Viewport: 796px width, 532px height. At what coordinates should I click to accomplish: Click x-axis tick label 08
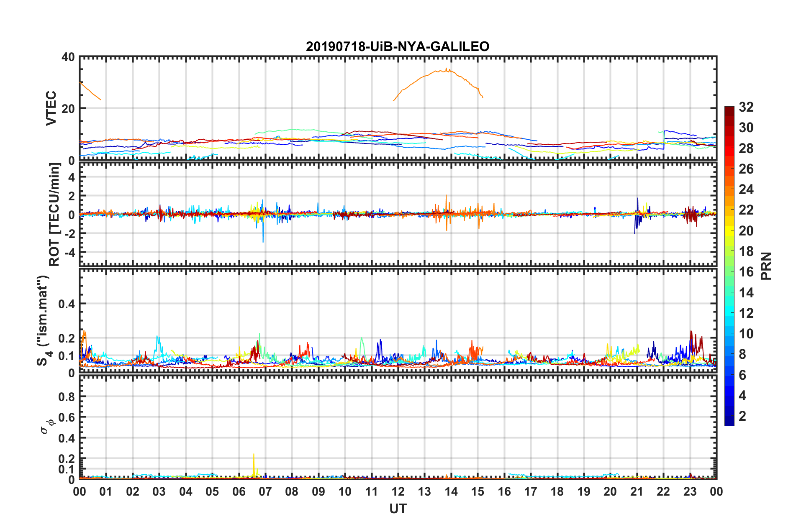(x=292, y=491)
